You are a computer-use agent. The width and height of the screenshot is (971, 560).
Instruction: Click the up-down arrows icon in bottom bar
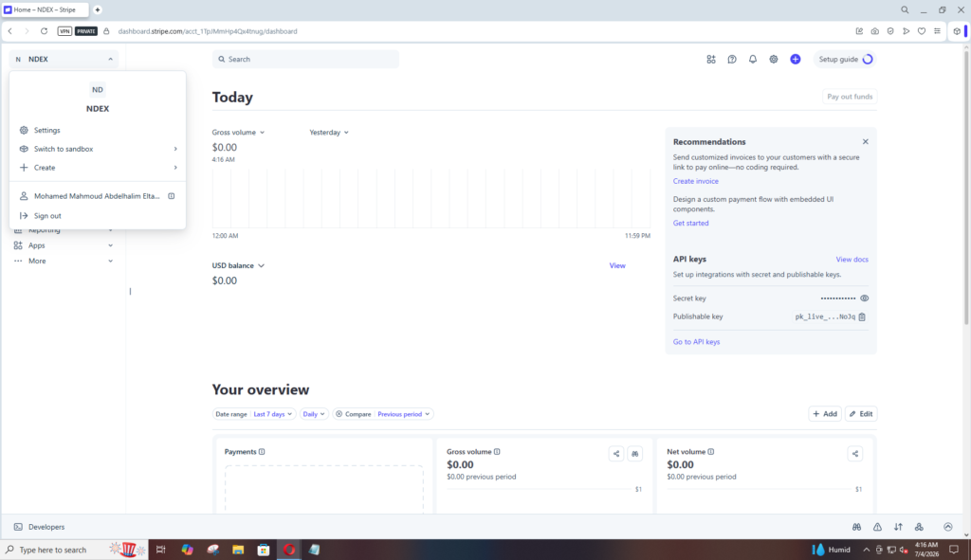(x=898, y=527)
